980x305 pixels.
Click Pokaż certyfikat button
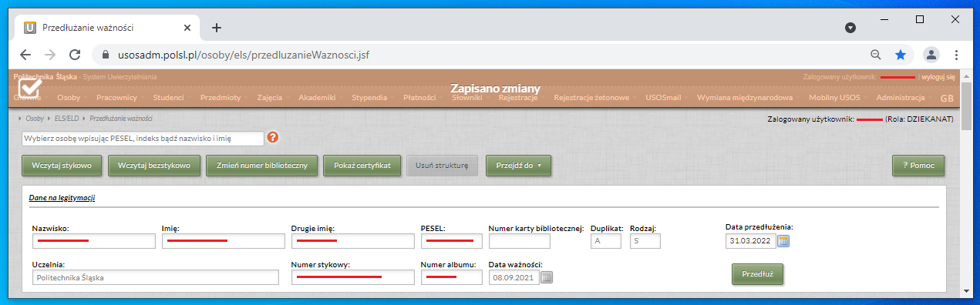click(362, 166)
